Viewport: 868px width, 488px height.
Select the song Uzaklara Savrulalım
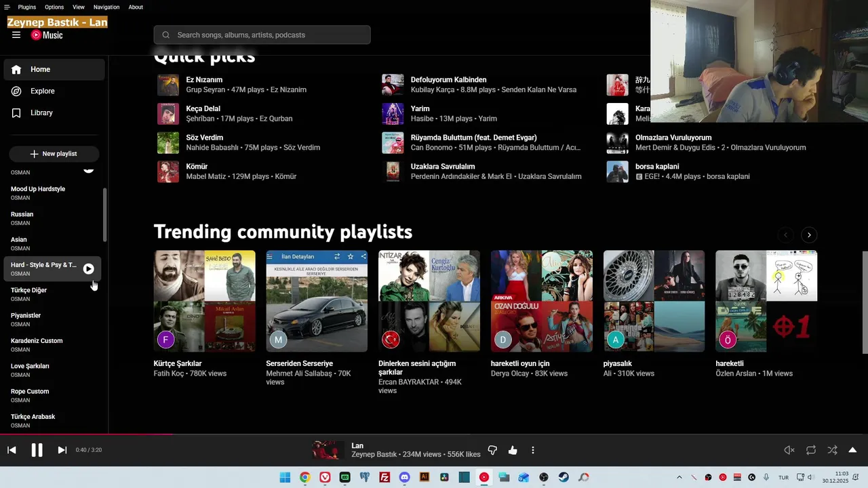click(x=443, y=166)
